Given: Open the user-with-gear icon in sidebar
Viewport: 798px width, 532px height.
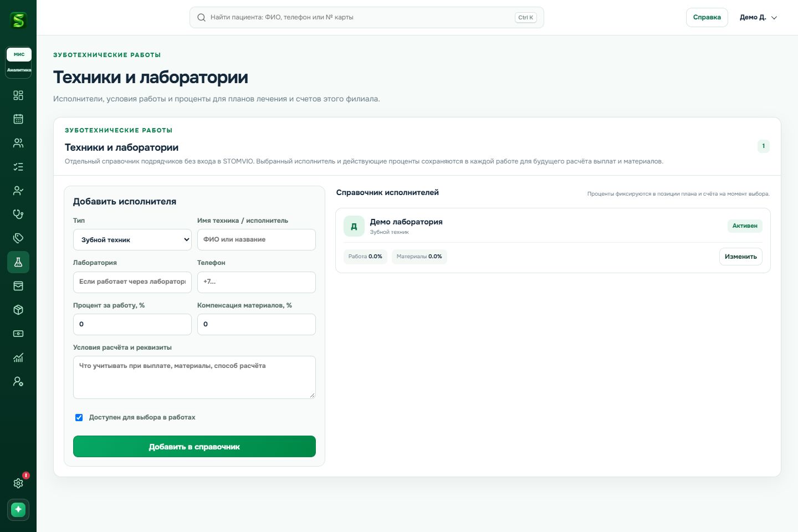Looking at the screenshot, I should pyautogui.click(x=18, y=381).
